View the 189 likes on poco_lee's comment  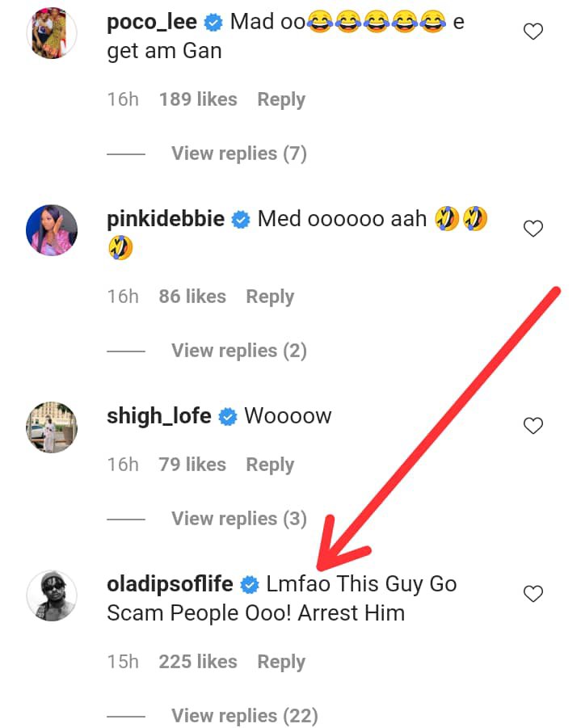coord(198,99)
